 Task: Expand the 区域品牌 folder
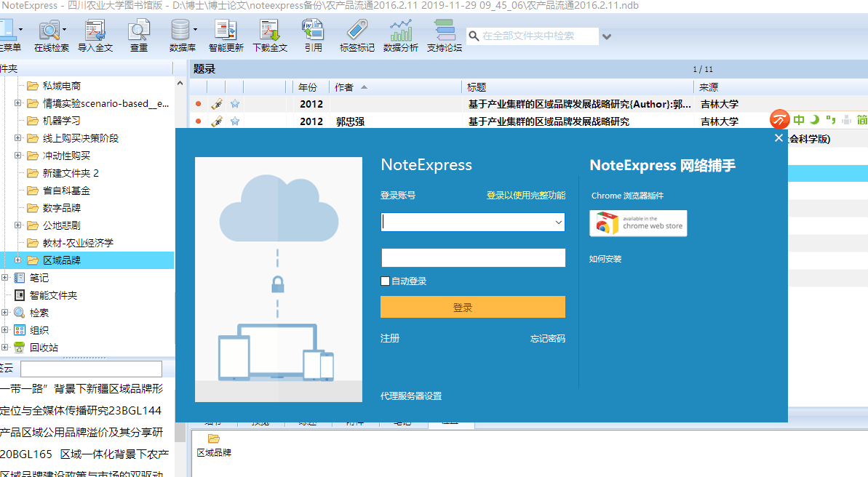coord(17,260)
